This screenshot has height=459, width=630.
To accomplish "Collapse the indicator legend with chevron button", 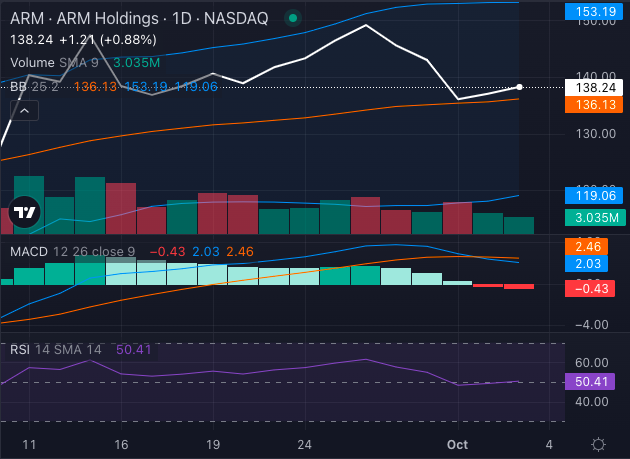I will [25, 111].
